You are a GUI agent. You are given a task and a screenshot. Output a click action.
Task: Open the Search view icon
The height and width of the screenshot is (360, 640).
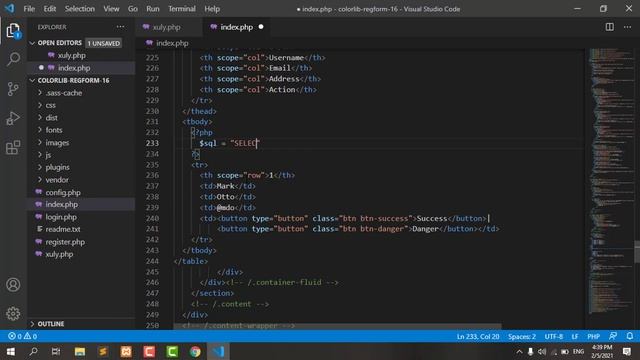13,59
